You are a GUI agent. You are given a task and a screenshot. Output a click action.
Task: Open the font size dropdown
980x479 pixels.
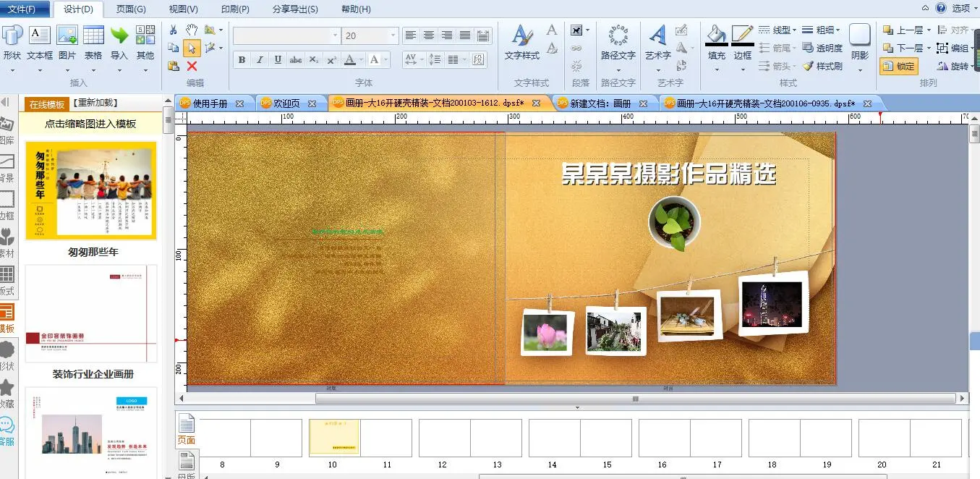click(393, 35)
